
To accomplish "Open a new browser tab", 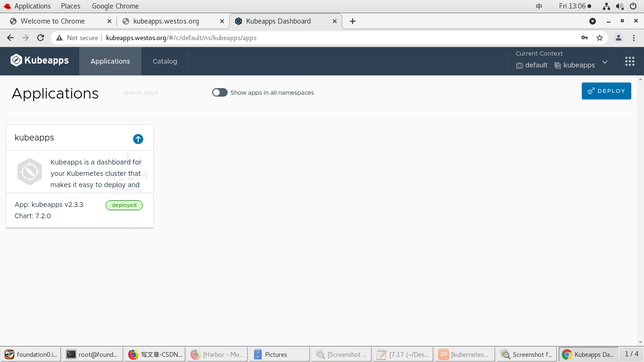I will pyautogui.click(x=353, y=21).
